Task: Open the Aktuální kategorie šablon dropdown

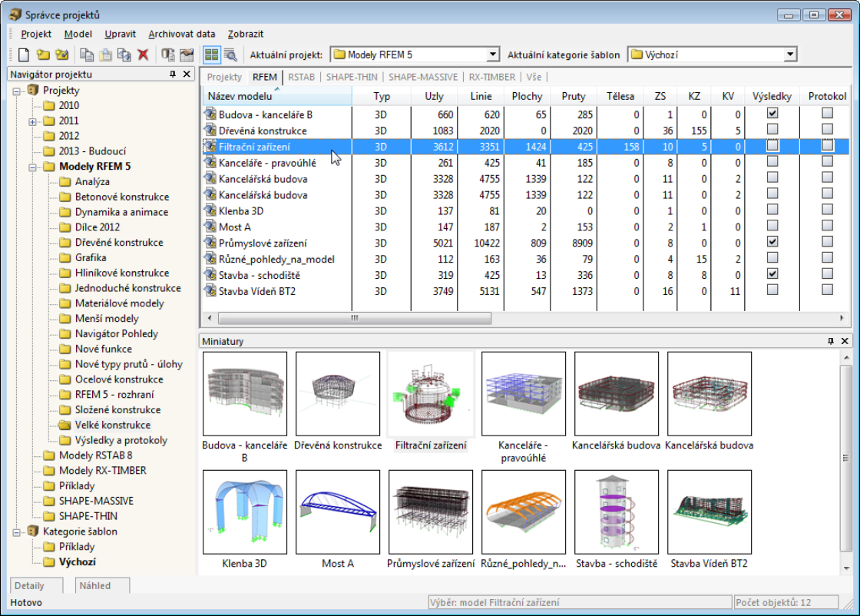Action: [789, 55]
